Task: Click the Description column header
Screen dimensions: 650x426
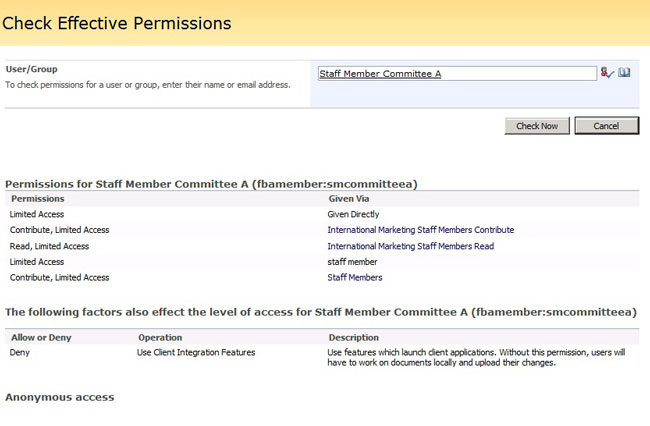Action: (353, 338)
